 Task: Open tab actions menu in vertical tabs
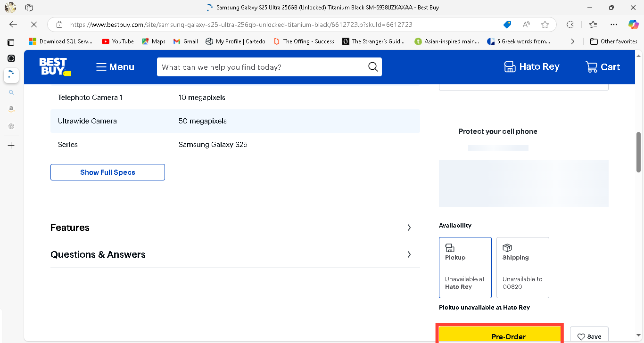pos(11,42)
